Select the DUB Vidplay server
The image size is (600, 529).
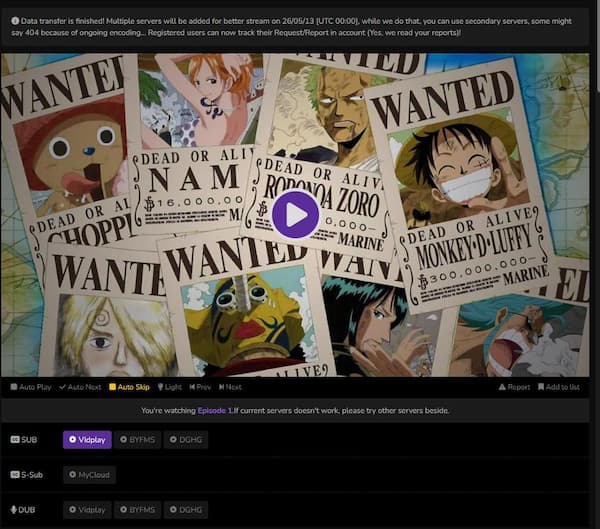tap(87, 510)
